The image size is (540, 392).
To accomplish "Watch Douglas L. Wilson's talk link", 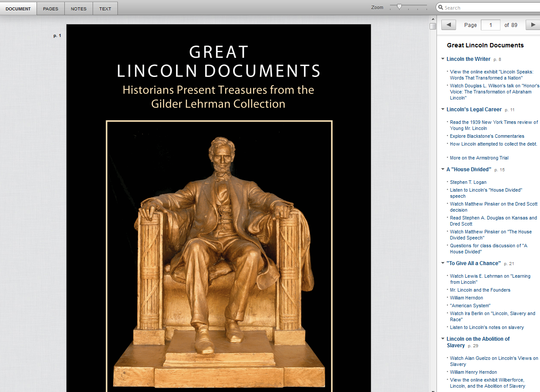I will (x=494, y=92).
